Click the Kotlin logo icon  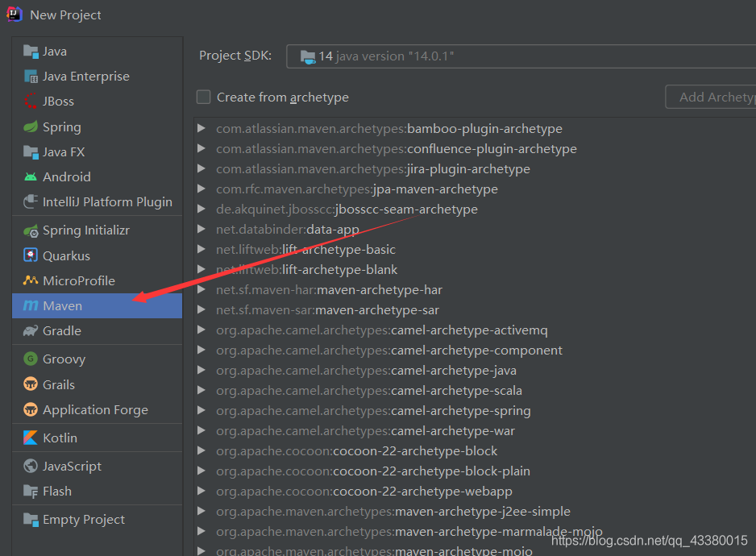31,438
